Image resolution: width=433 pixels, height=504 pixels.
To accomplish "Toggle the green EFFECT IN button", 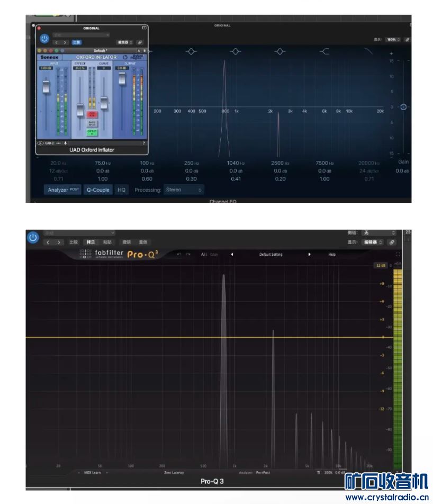I will 92,132.
